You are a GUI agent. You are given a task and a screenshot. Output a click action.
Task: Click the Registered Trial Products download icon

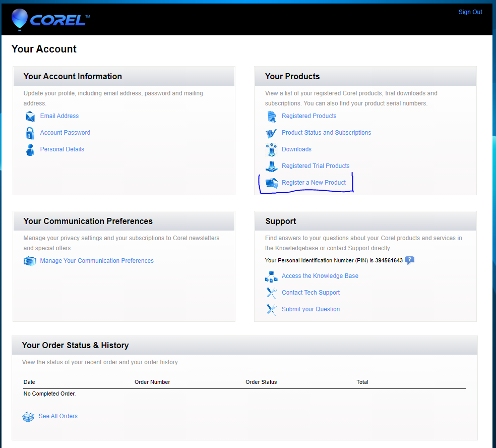[x=271, y=166]
